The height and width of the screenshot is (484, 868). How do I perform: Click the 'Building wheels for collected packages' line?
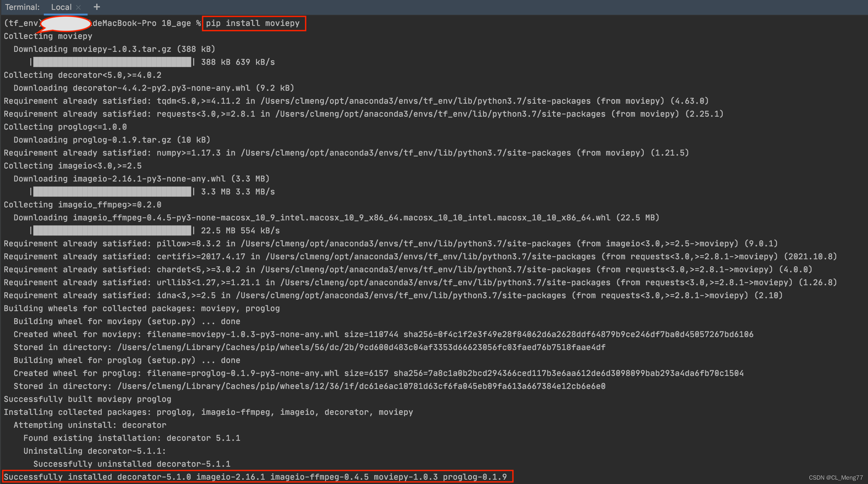(x=142, y=308)
